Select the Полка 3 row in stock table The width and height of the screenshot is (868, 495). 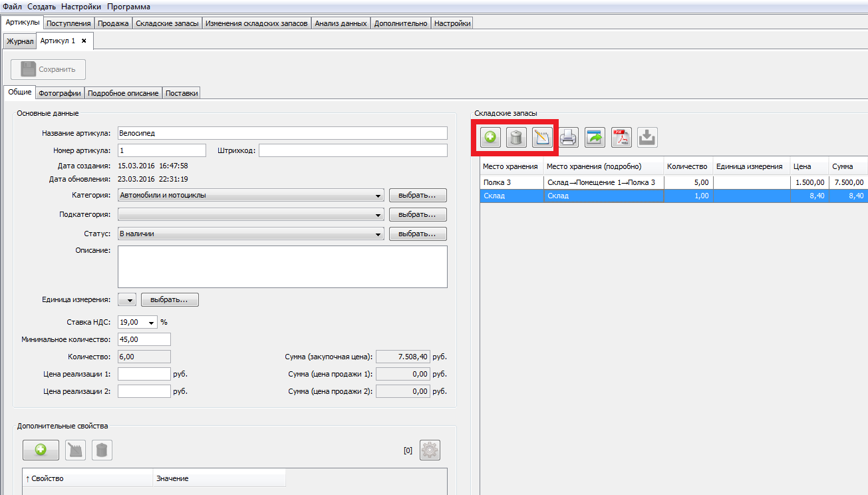[x=674, y=182]
